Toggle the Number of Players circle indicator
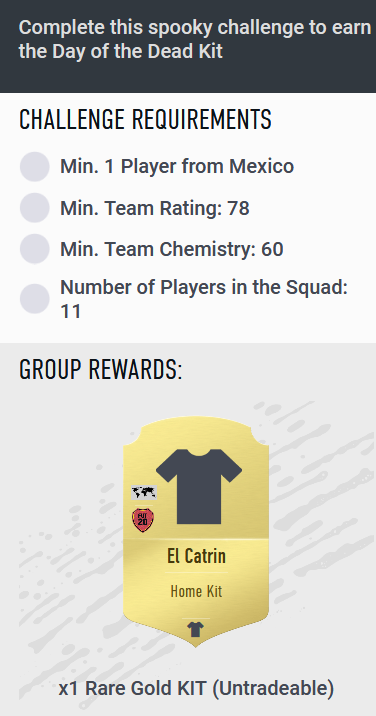376x716 pixels. click(x=35, y=299)
